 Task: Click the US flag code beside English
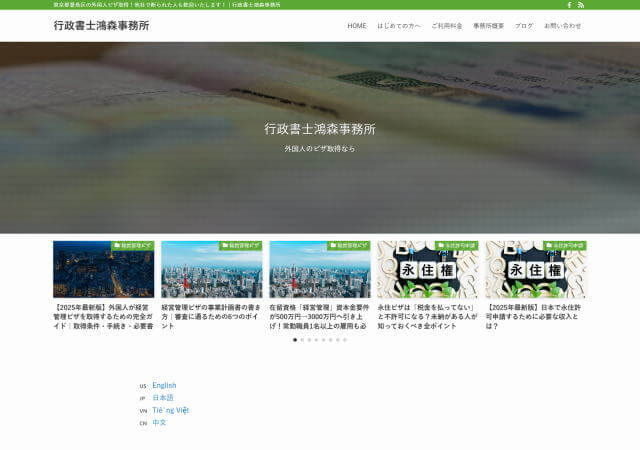(x=143, y=386)
